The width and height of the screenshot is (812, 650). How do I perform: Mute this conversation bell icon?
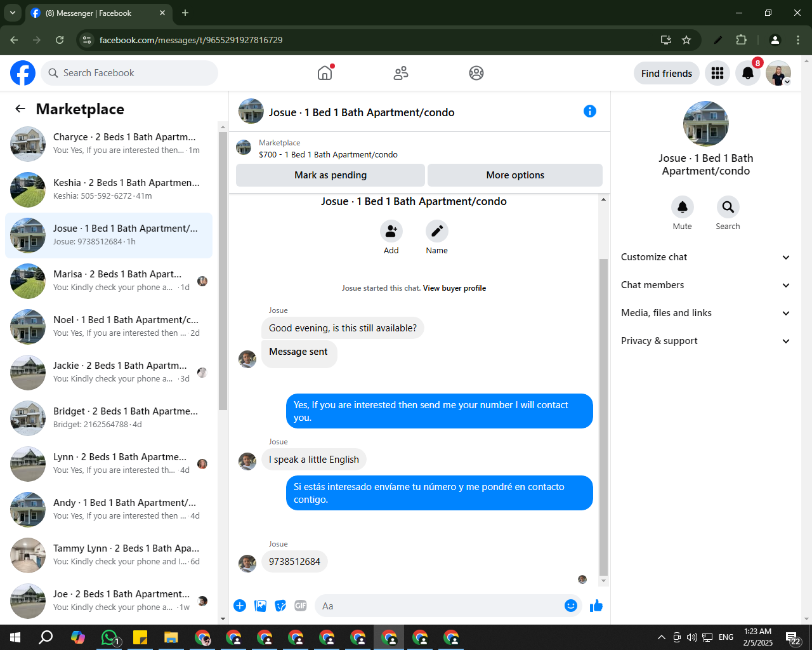tap(683, 207)
